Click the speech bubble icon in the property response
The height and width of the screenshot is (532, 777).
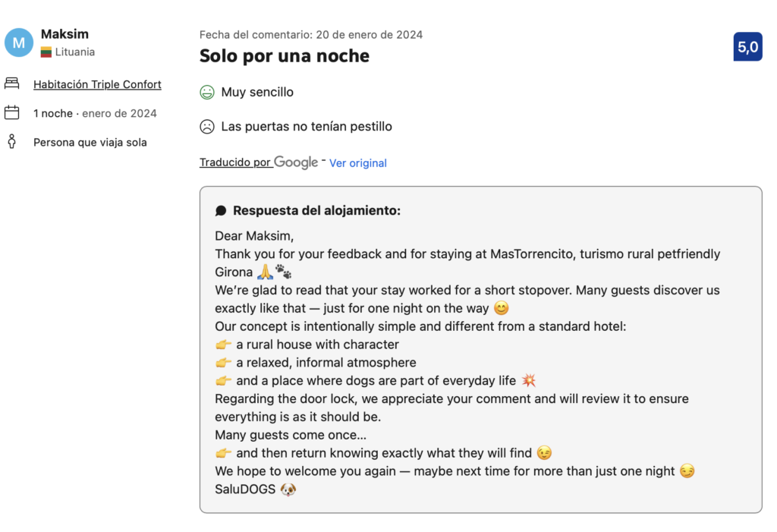(221, 211)
